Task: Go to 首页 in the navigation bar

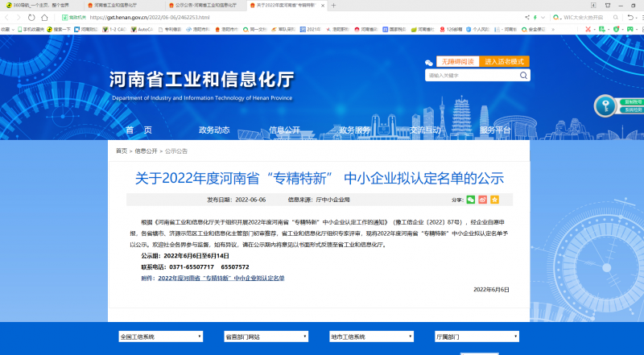Action: 138,130
